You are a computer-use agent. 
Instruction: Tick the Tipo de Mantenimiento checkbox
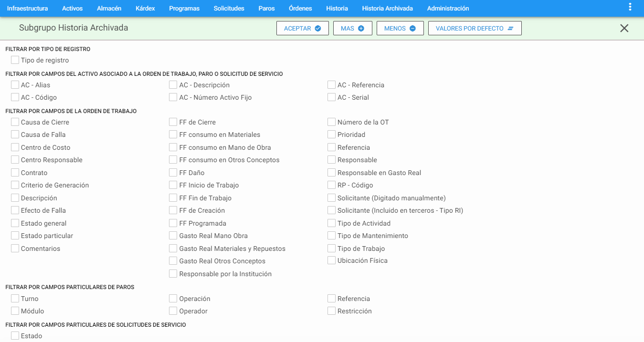(331, 236)
